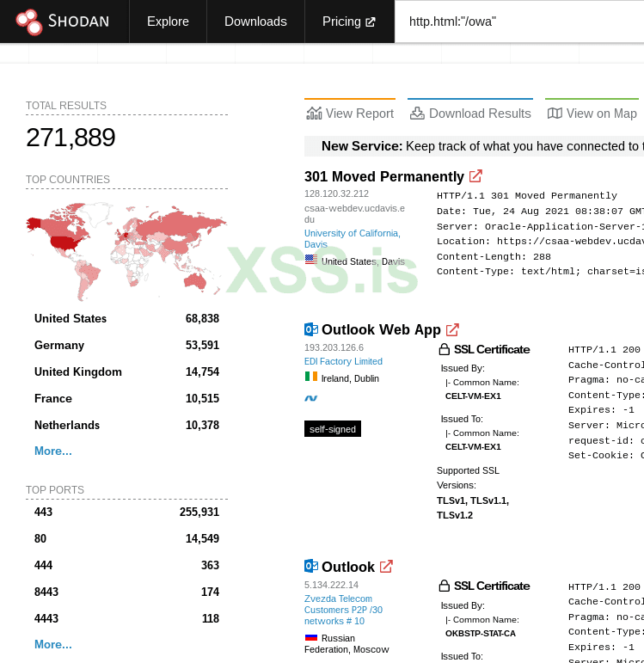
Task: Click the New Service announcement banner
Action: click(474, 146)
